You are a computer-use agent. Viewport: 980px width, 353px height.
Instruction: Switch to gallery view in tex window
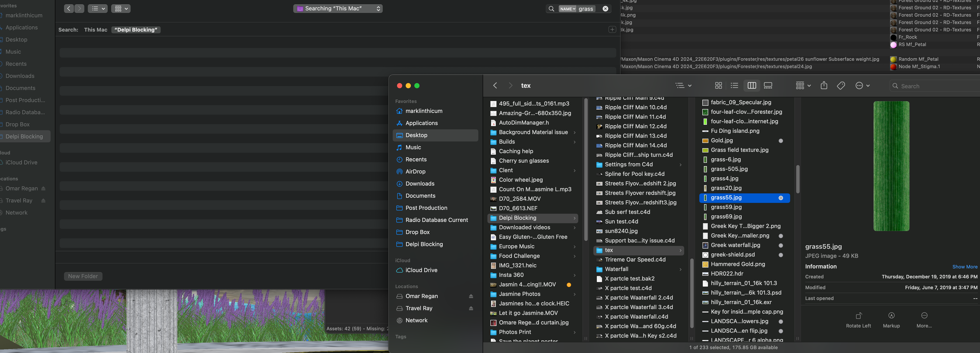coord(768,86)
